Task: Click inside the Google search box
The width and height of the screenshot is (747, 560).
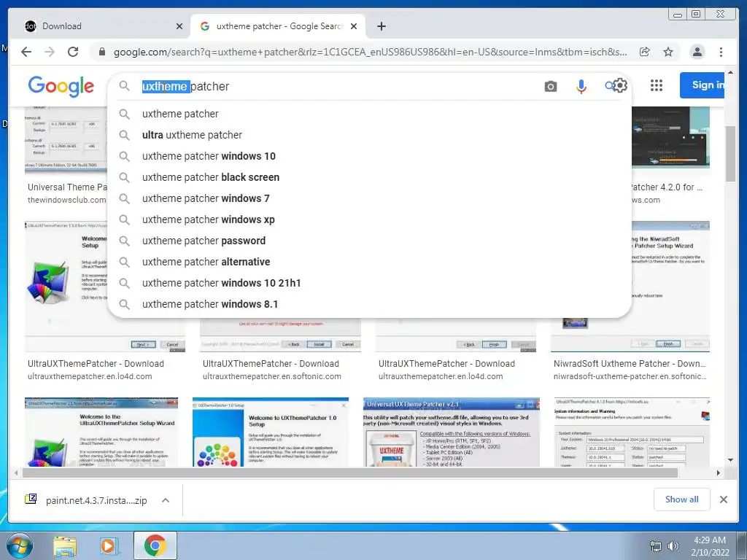Action: 333,86
